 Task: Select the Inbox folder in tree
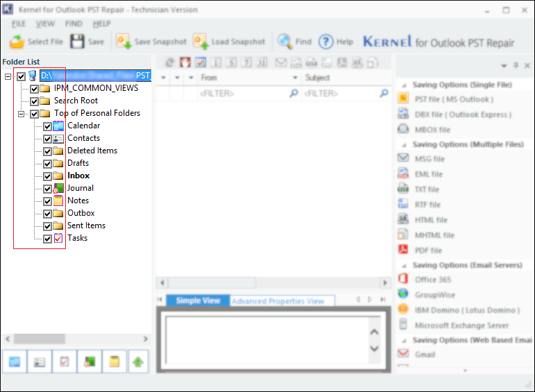(78, 176)
